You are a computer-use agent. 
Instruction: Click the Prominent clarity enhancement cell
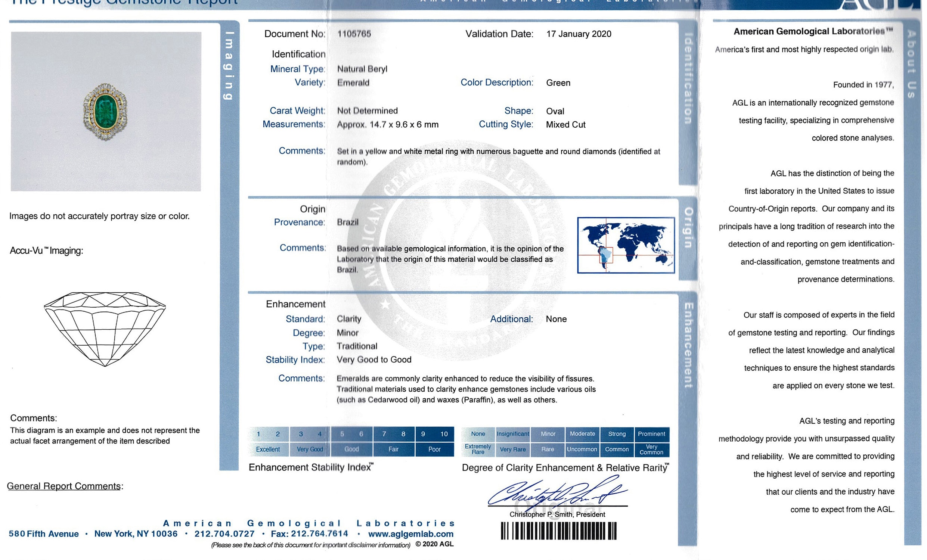(x=651, y=434)
